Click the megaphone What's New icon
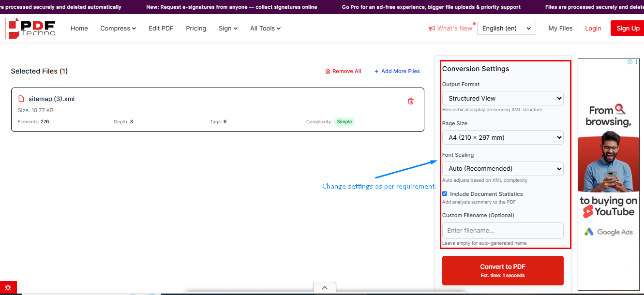 click(x=432, y=29)
